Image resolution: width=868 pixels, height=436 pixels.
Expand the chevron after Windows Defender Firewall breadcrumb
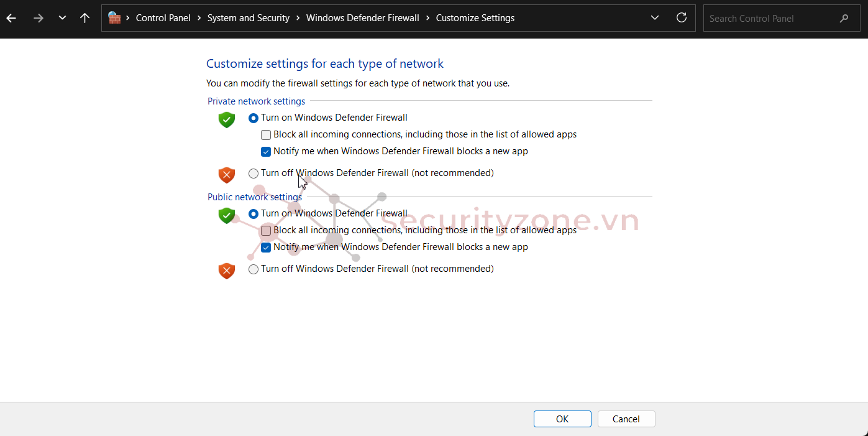(x=428, y=18)
